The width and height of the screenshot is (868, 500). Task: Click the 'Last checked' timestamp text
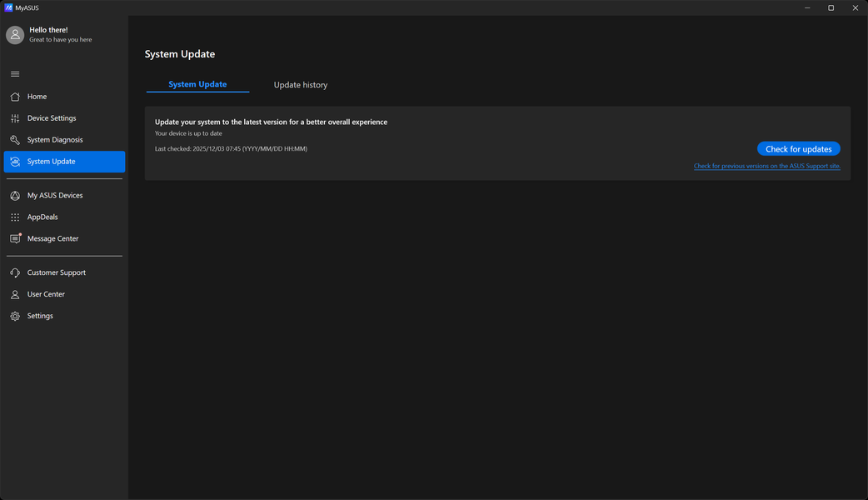(231, 149)
